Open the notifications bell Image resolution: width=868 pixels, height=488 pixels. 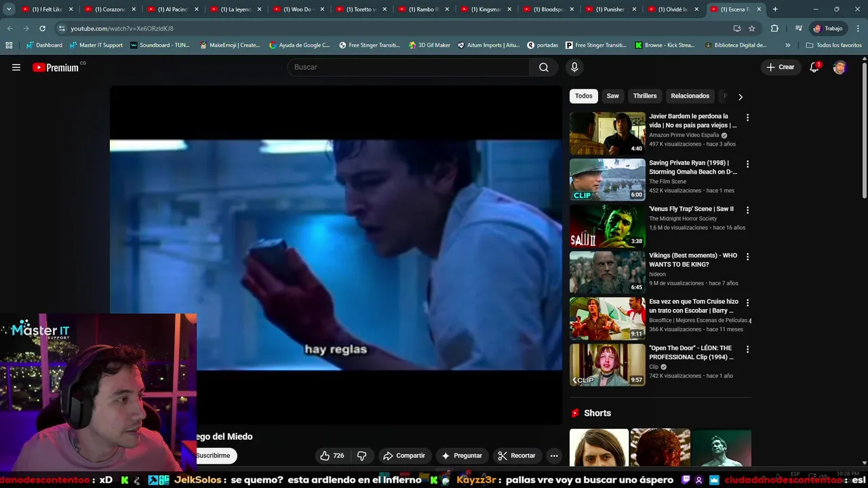814,67
